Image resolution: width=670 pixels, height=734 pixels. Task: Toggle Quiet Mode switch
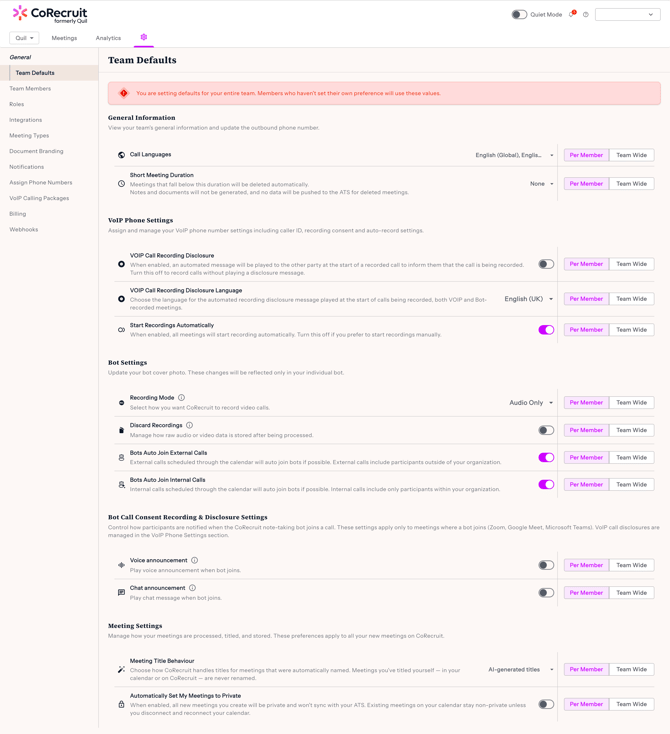pos(519,15)
